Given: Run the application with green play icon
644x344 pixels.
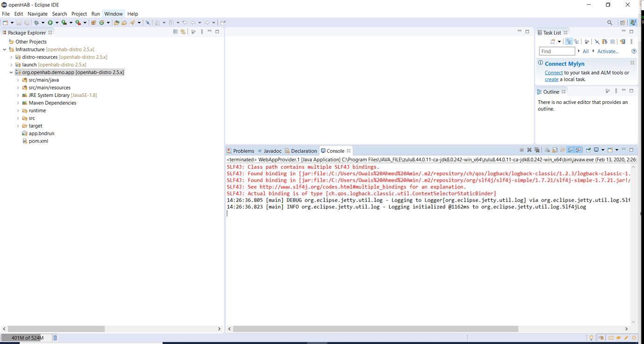Looking at the screenshot, I should [x=50, y=22].
